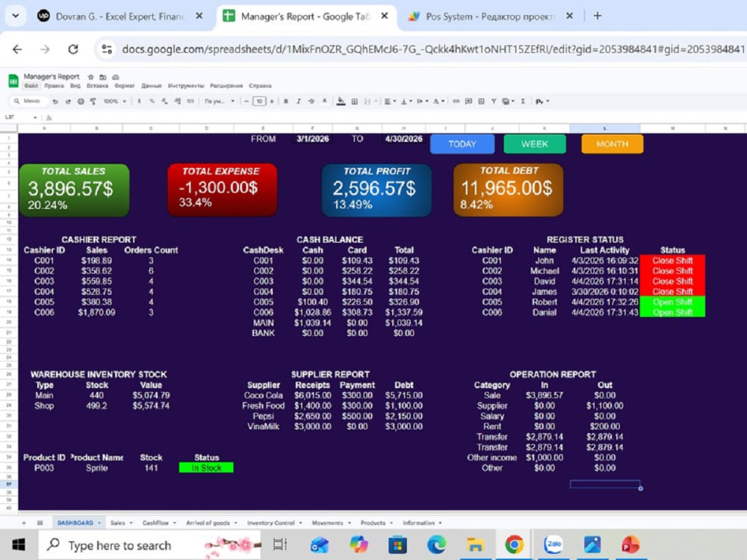This screenshot has height=560, width=747.
Task: Open the Данные menu
Action: (x=152, y=86)
